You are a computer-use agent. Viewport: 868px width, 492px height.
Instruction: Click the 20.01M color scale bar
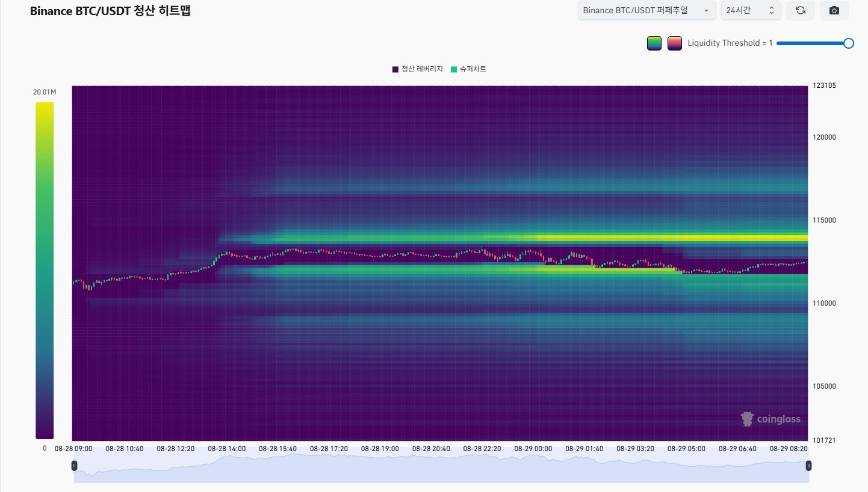click(x=45, y=270)
